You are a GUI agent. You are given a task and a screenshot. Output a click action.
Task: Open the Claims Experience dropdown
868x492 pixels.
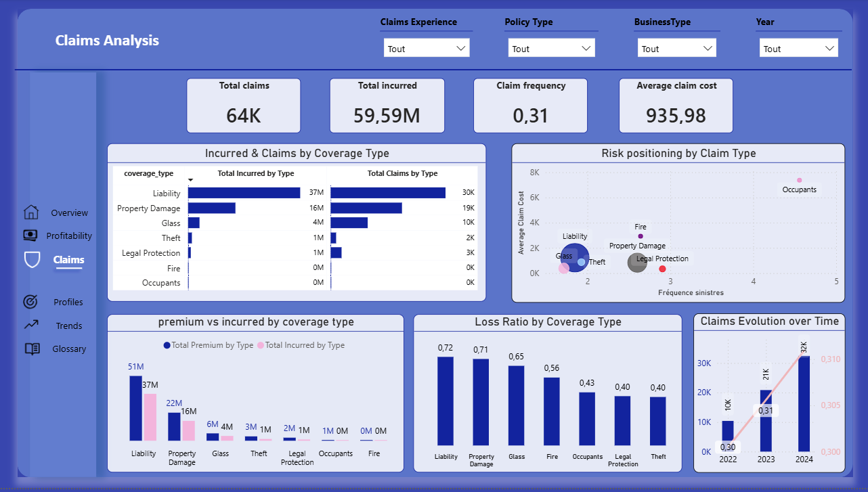point(426,49)
